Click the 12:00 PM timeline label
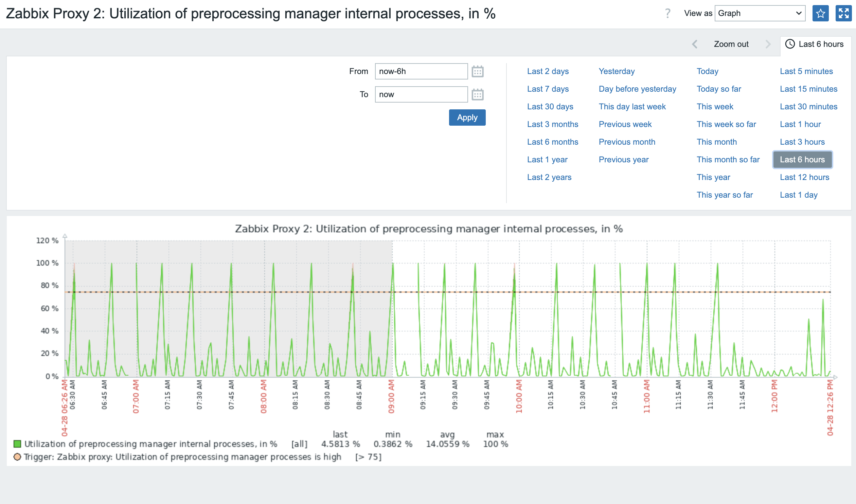 [x=774, y=396]
